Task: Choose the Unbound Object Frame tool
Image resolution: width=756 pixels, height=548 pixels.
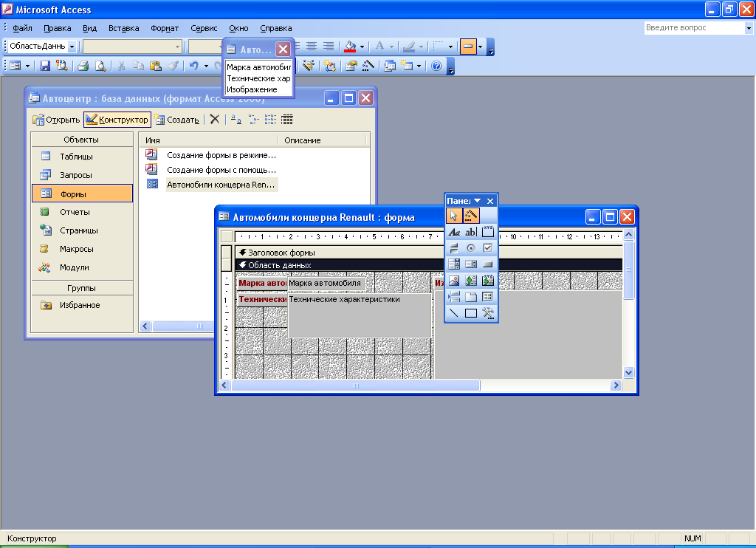Action: pyautogui.click(x=470, y=280)
